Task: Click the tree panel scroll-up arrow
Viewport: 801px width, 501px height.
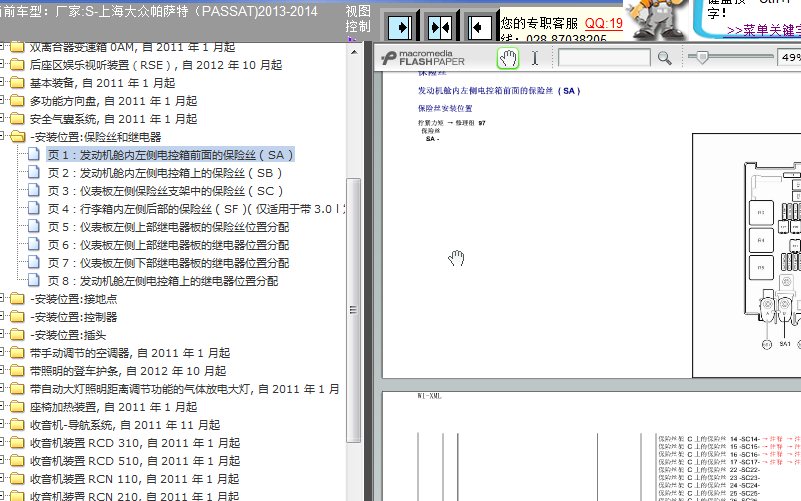Action: [x=354, y=52]
